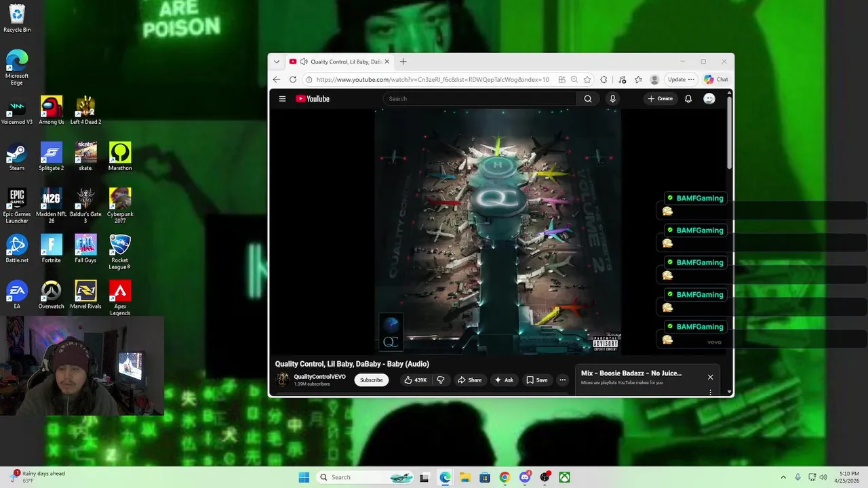
Task: Switch to the Quality Control YouTube tab
Action: pos(340,62)
